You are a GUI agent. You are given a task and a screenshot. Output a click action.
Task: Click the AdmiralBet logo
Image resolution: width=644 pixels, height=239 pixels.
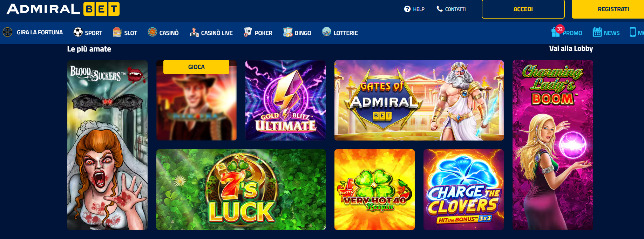pos(63,9)
